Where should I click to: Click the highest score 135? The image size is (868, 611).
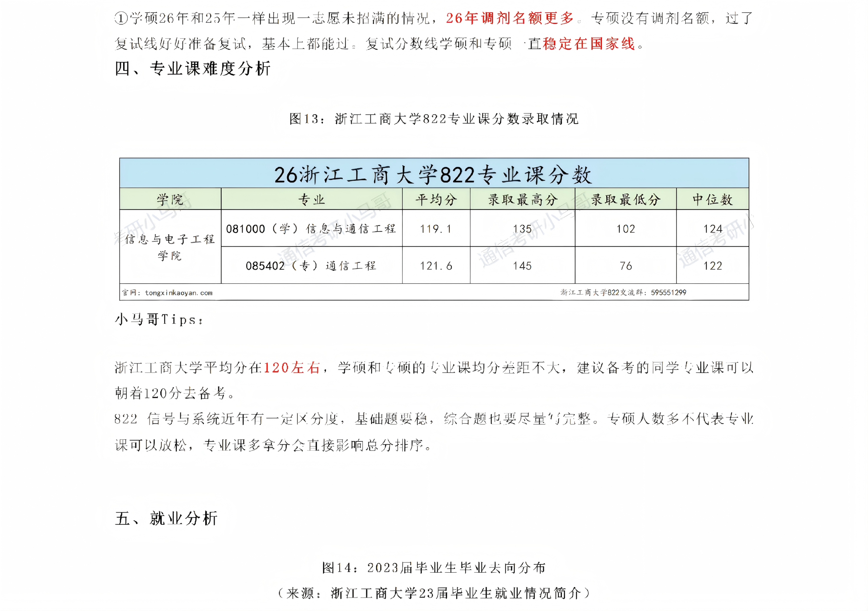click(x=522, y=229)
